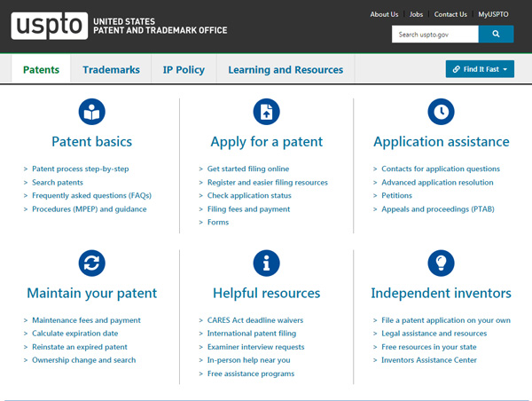The height and width of the screenshot is (401, 532).
Task: Click the Maintain your patent refresh icon
Action: coord(92,263)
